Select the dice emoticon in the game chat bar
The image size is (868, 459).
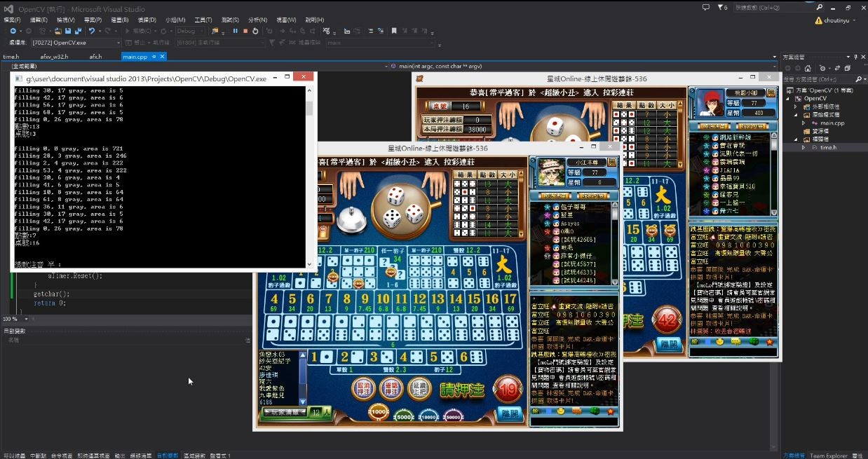(x=595, y=411)
